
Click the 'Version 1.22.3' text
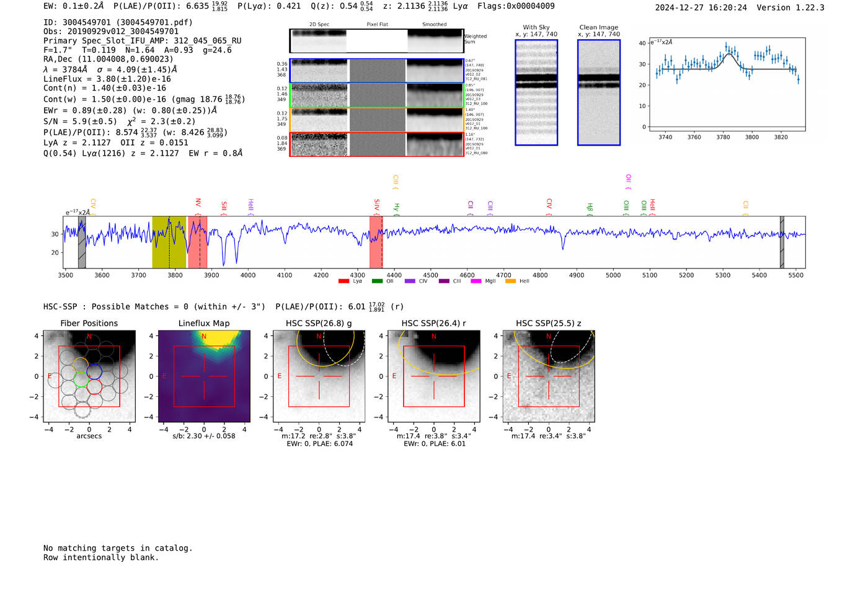point(790,7)
